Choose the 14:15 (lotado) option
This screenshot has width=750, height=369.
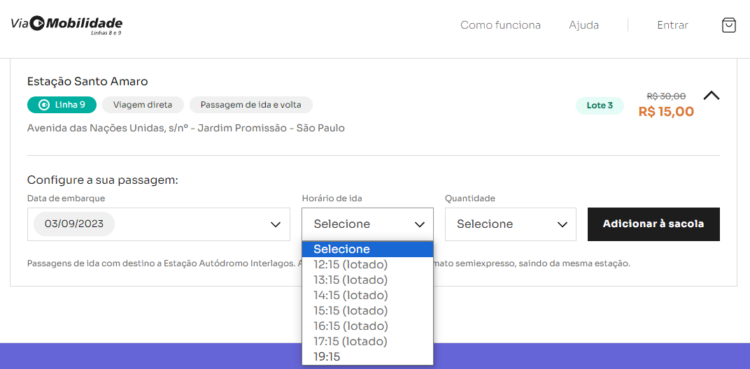point(367,295)
